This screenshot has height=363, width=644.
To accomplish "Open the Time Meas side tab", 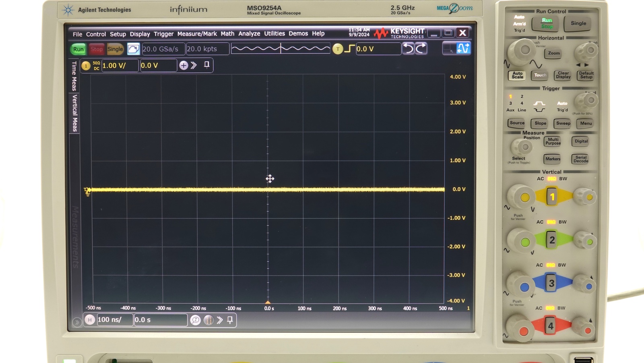I will [74, 76].
